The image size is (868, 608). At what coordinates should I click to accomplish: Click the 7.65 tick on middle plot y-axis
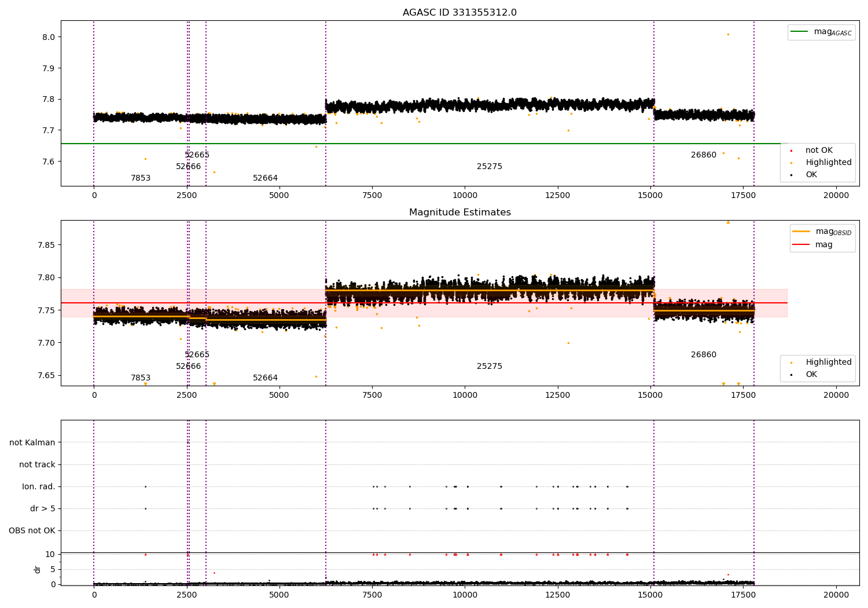click(47, 376)
